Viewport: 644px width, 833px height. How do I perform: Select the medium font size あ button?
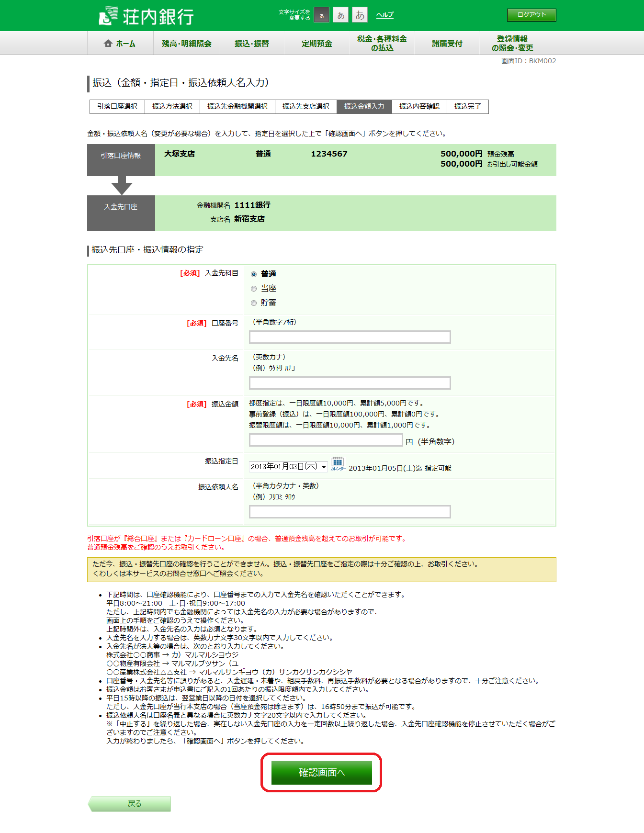[x=341, y=15]
